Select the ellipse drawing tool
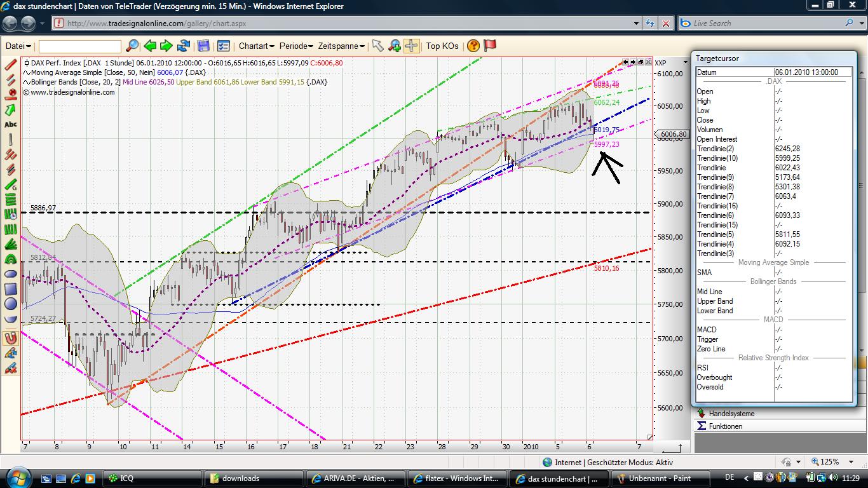 click(x=10, y=273)
